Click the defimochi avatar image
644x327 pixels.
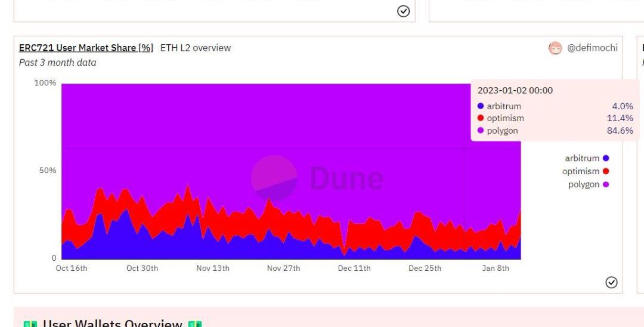pos(555,48)
